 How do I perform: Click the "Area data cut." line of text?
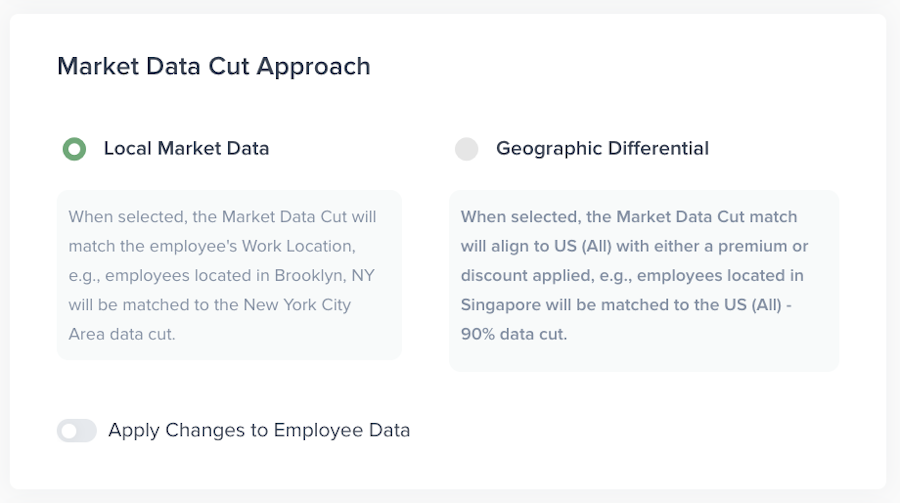(122, 334)
